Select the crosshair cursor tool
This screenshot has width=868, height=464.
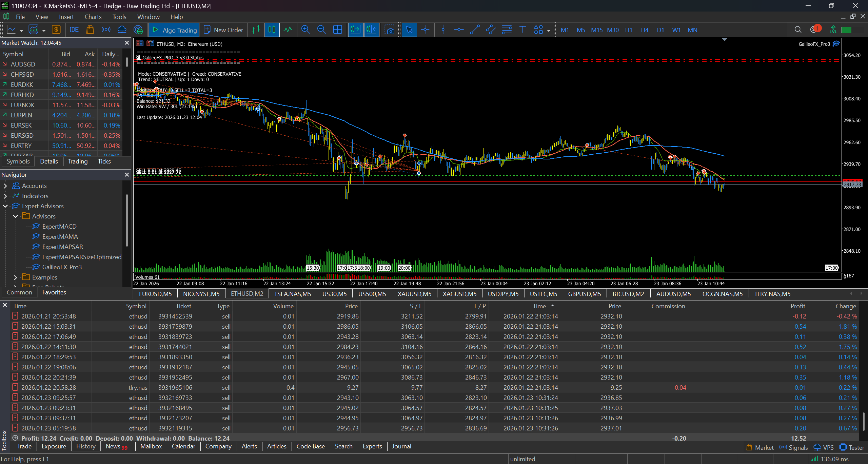click(x=425, y=30)
